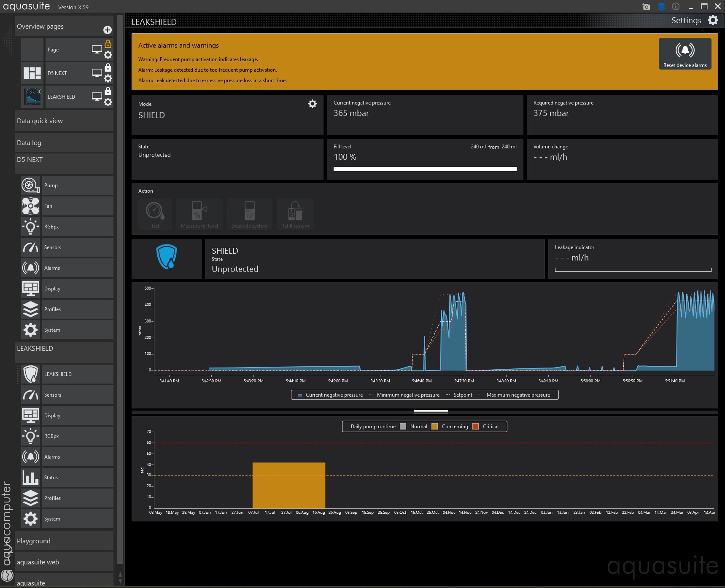Open the aquasuite web menu item
This screenshot has width=725, height=588.
[x=64, y=562]
